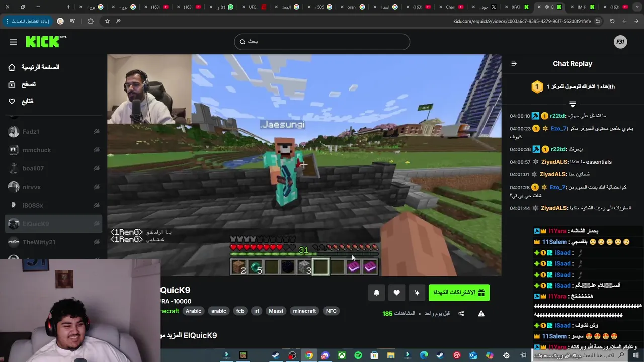The image size is (644, 362).
Task: Open Chrome media controls icon
Action: [72, 21]
